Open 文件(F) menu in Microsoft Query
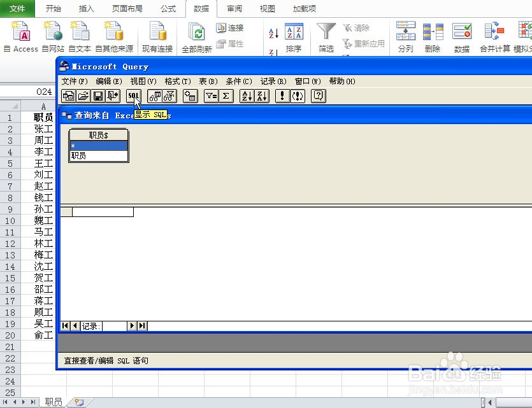Image resolution: width=532 pixels, height=408 pixels. pyautogui.click(x=75, y=81)
